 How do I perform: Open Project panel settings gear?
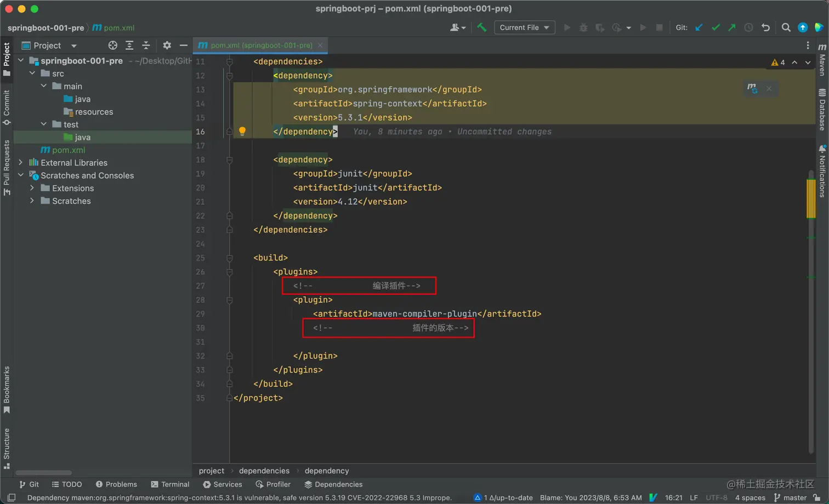click(x=167, y=45)
